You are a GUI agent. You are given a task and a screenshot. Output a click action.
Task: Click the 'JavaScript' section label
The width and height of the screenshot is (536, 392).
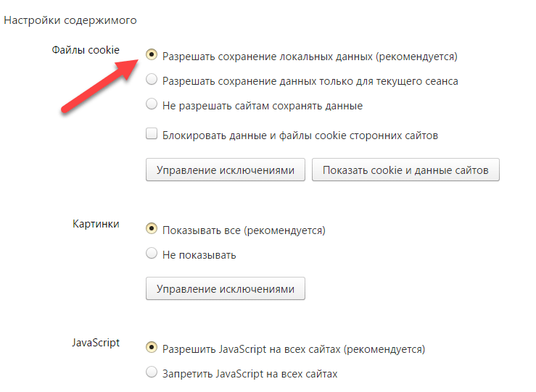(x=96, y=343)
